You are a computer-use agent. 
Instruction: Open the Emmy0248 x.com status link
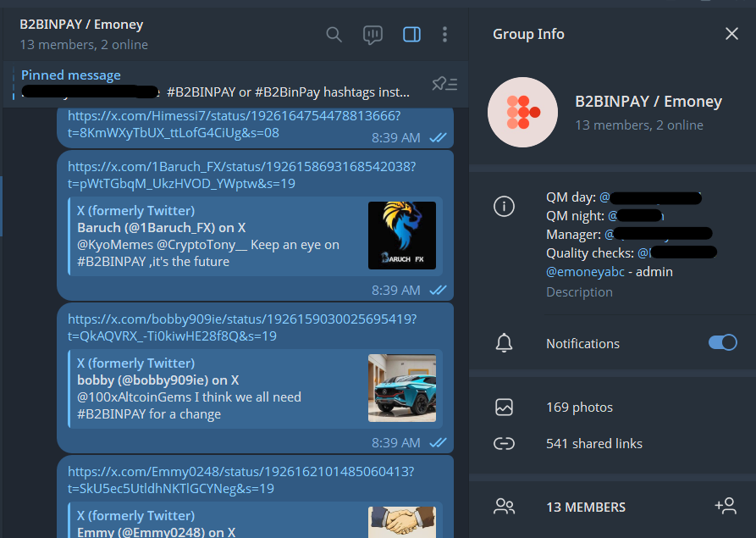click(240, 480)
